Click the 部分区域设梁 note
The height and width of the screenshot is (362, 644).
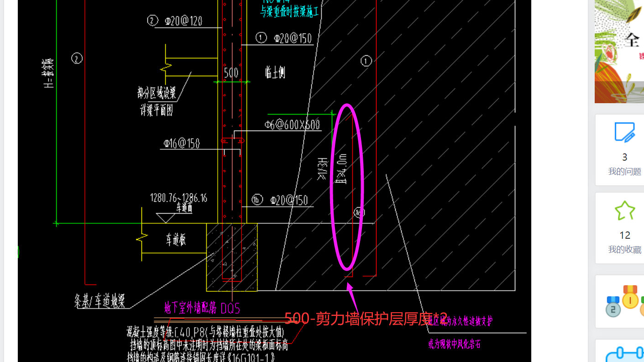tap(157, 94)
